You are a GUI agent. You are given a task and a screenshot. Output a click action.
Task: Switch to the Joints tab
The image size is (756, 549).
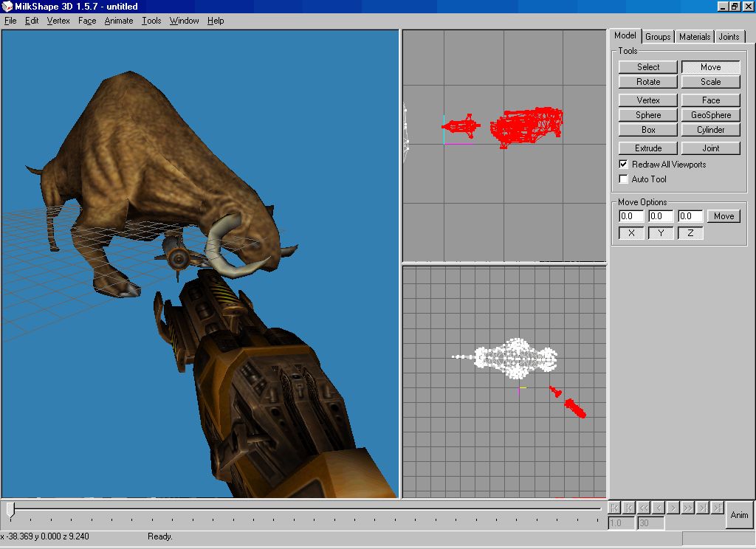coord(729,37)
